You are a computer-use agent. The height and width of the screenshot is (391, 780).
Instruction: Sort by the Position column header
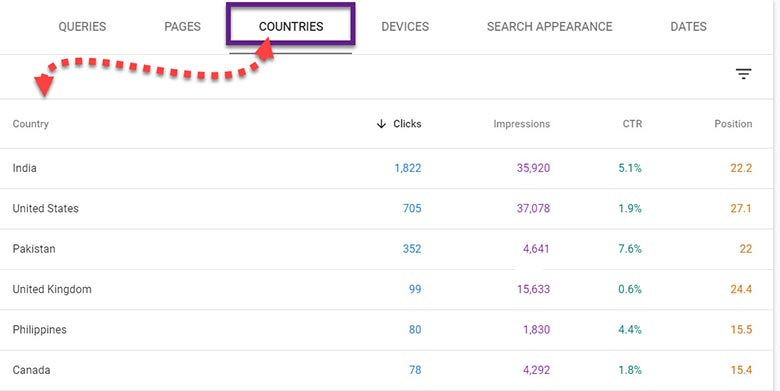(733, 124)
